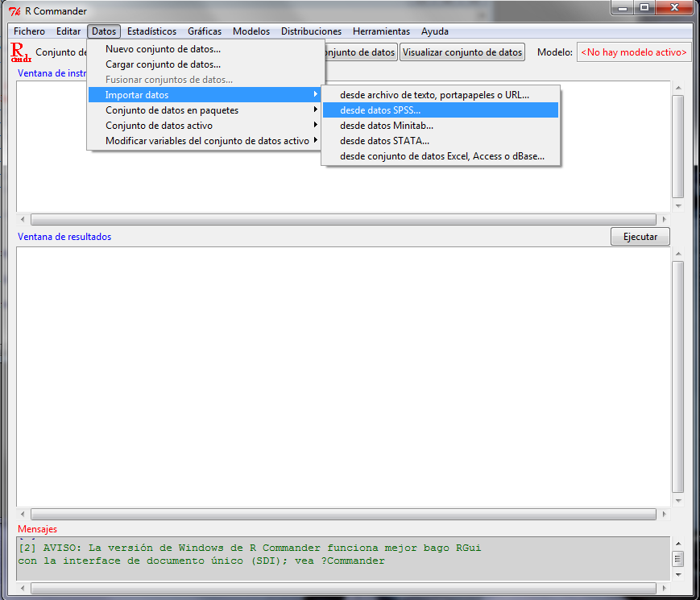Image resolution: width=700 pixels, height=600 pixels.
Task: Expand the Importar datos submenu
Action: [205, 95]
